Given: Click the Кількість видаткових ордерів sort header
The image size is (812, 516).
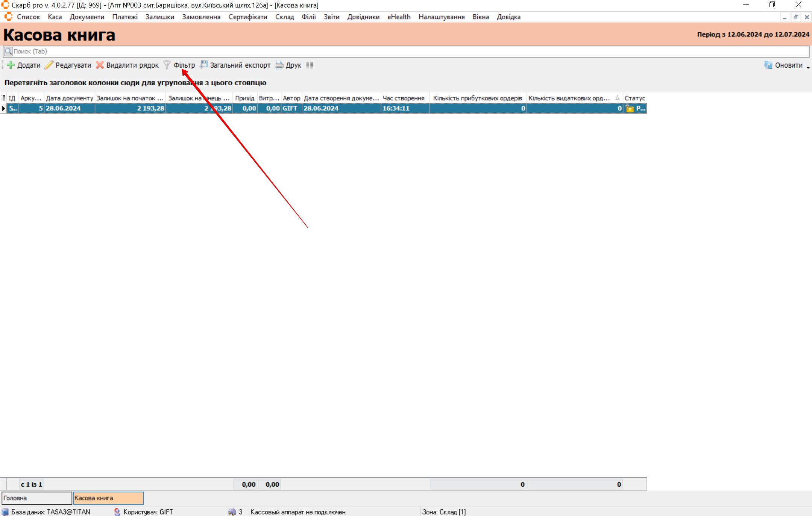Looking at the screenshot, I should click(569, 98).
